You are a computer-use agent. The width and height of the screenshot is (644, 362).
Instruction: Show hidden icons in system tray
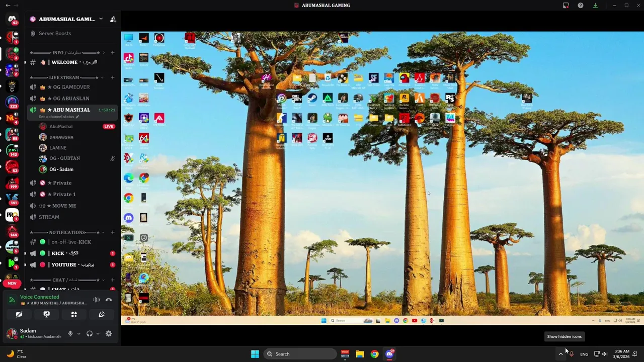tap(560, 354)
